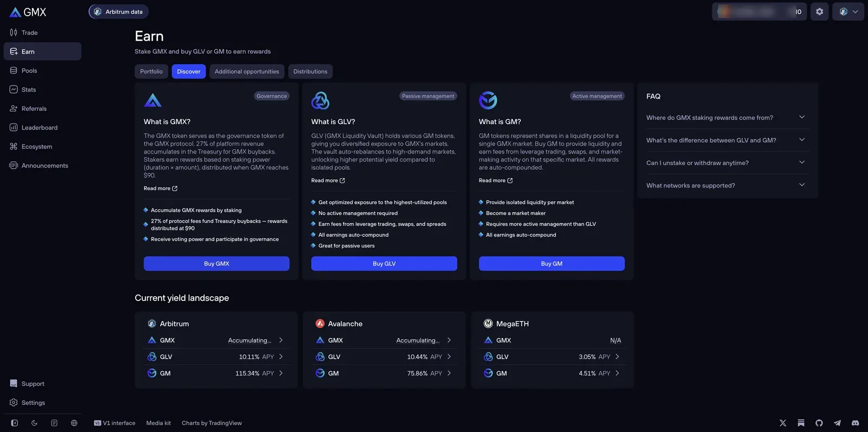The image size is (868, 432).
Task: Open Avalanche GM 75.86% APY row chevron
Action: (x=449, y=373)
